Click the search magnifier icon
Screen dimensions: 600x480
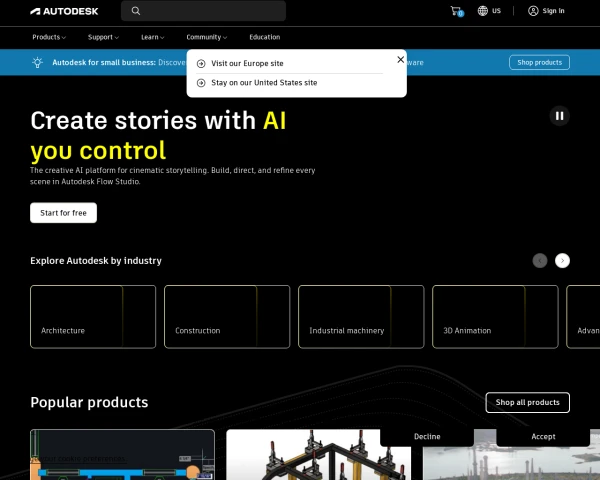click(136, 11)
